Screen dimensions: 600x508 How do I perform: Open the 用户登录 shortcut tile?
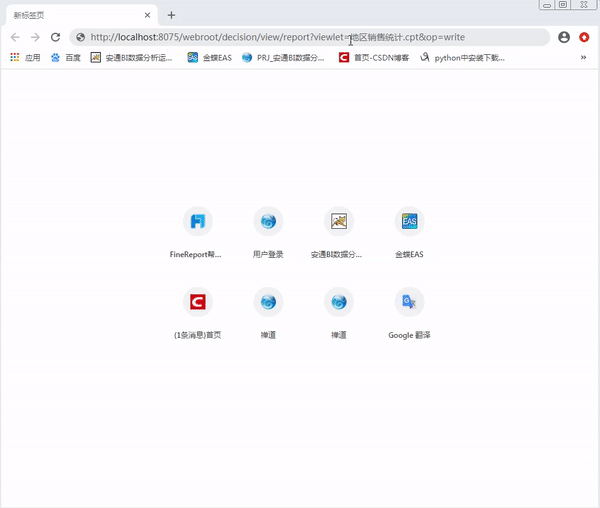click(x=268, y=233)
